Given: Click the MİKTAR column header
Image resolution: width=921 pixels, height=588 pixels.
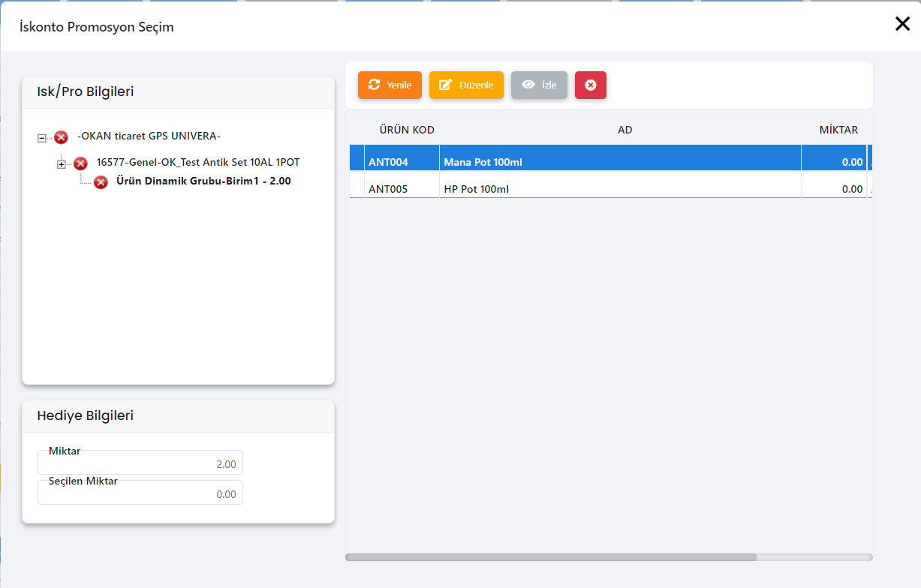Looking at the screenshot, I should [x=838, y=130].
